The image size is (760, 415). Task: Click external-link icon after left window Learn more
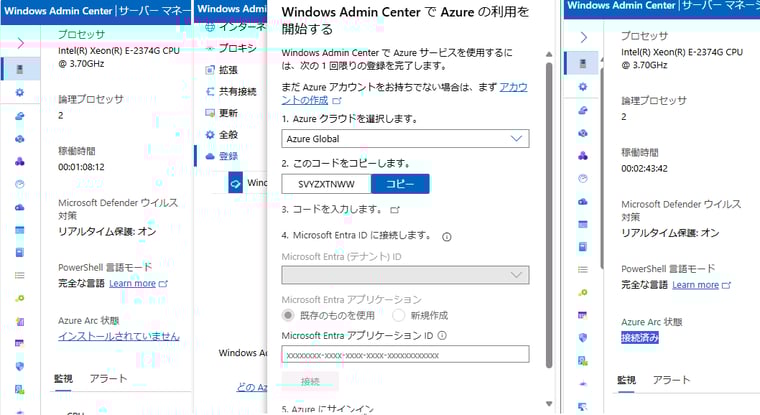pyautogui.click(x=163, y=284)
